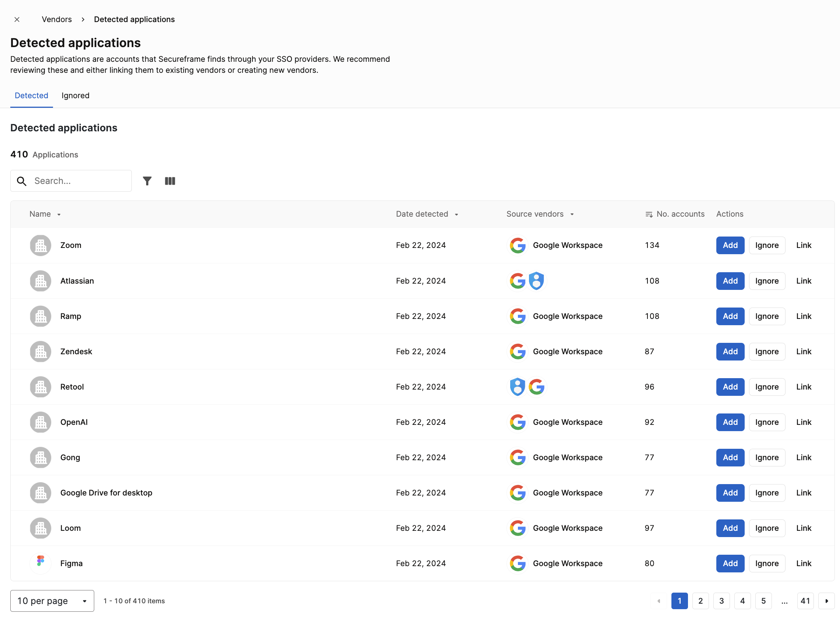This screenshot has width=840, height=618.
Task: Sort by Date detected column arrow
Action: tap(456, 215)
